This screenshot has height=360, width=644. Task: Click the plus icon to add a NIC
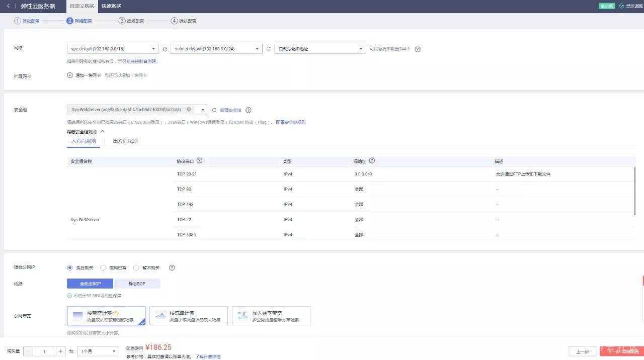pyautogui.click(x=70, y=75)
